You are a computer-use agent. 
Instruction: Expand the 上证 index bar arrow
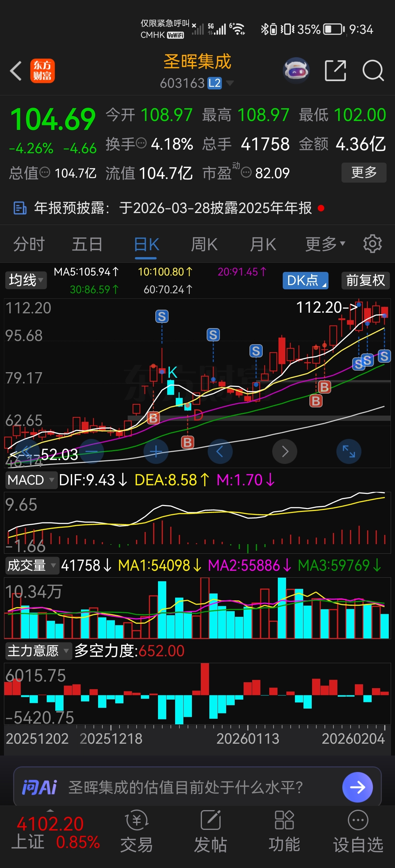50,810
